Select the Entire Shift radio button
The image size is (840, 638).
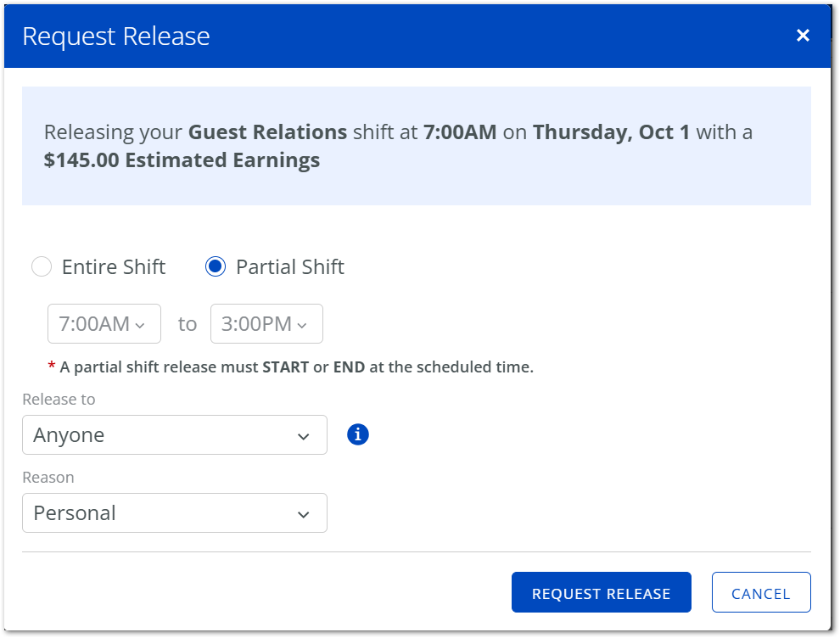tap(42, 266)
